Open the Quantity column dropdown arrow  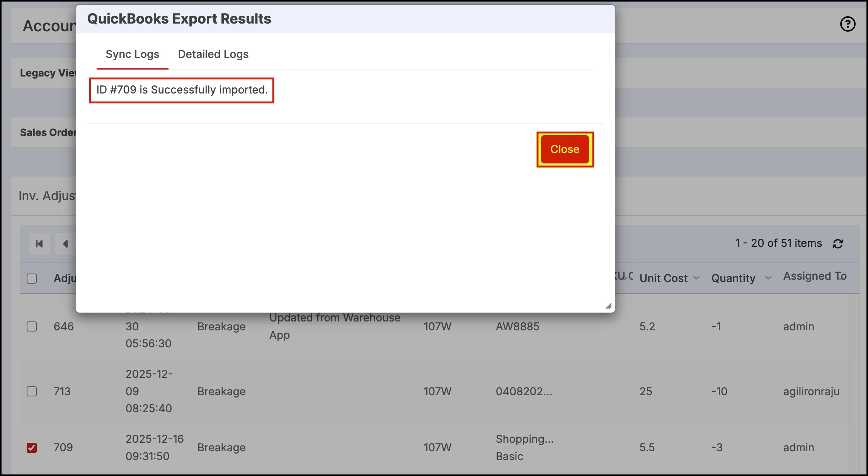tap(768, 278)
